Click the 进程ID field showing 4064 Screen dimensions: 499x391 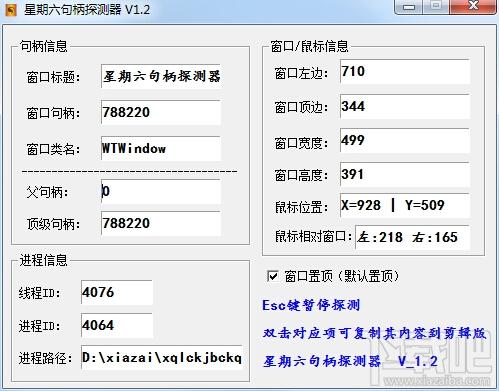(x=117, y=325)
